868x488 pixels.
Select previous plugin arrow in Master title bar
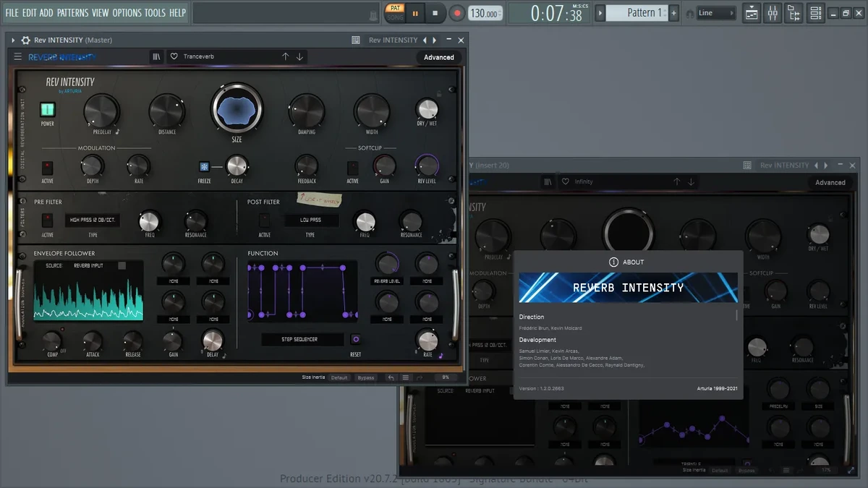pos(425,40)
